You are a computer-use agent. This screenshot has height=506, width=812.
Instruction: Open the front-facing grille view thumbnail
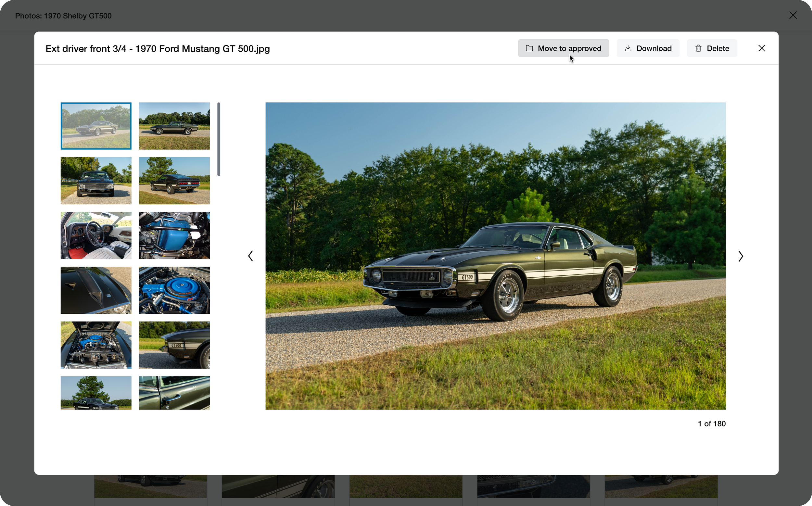[96, 181]
